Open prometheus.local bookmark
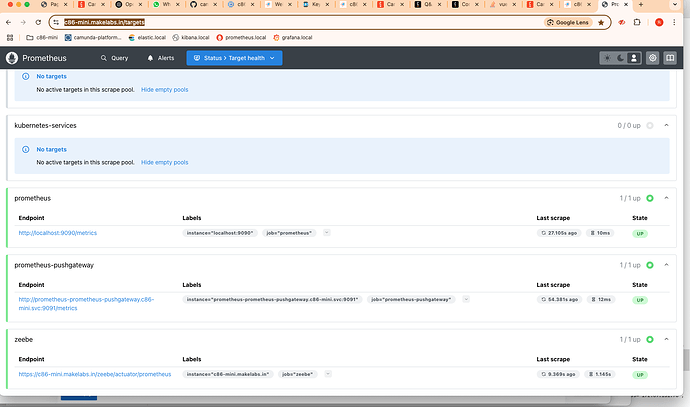Image resolution: width=690 pixels, height=407 pixels. pyautogui.click(x=241, y=37)
